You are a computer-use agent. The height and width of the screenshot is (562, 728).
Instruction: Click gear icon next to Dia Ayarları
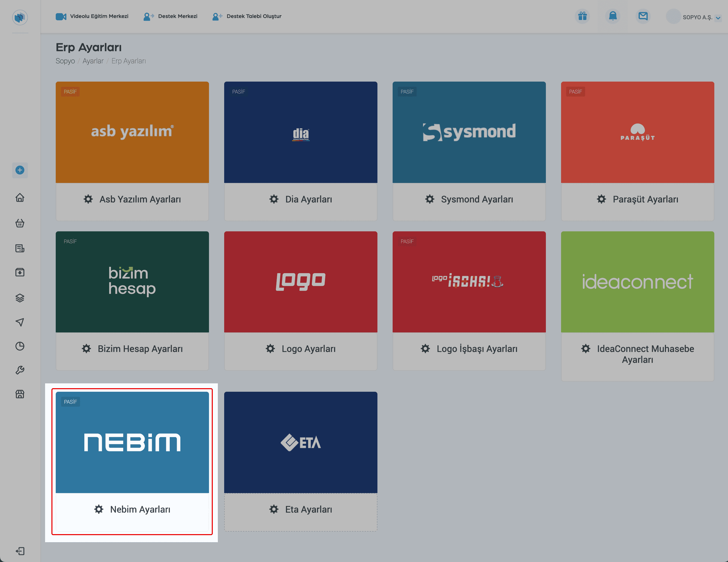pyautogui.click(x=274, y=199)
